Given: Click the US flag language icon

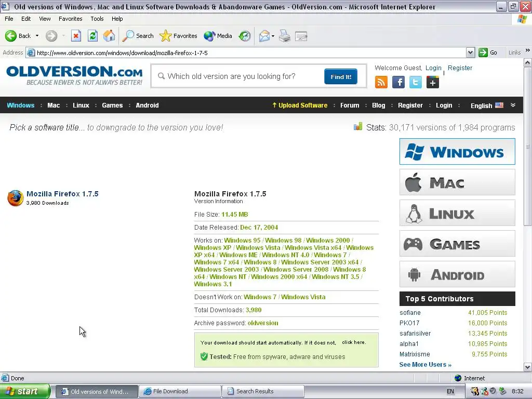Looking at the screenshot, I should pos(499,105).
